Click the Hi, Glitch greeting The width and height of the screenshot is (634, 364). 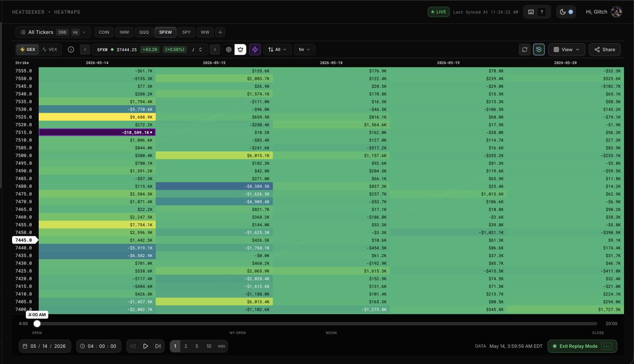[596, 12]
